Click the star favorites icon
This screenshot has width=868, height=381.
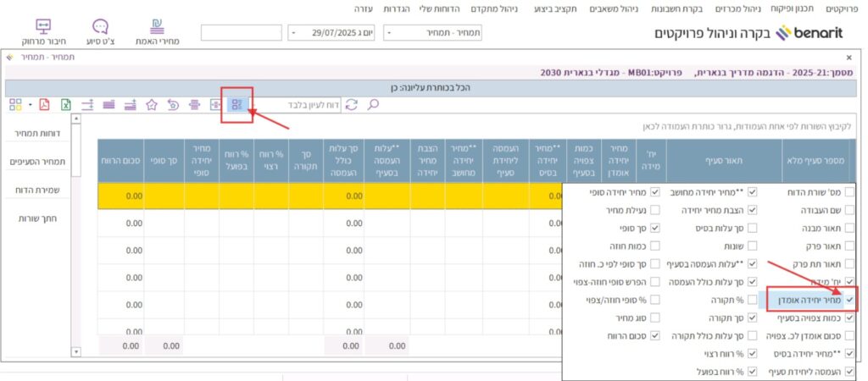pos(152,105)
